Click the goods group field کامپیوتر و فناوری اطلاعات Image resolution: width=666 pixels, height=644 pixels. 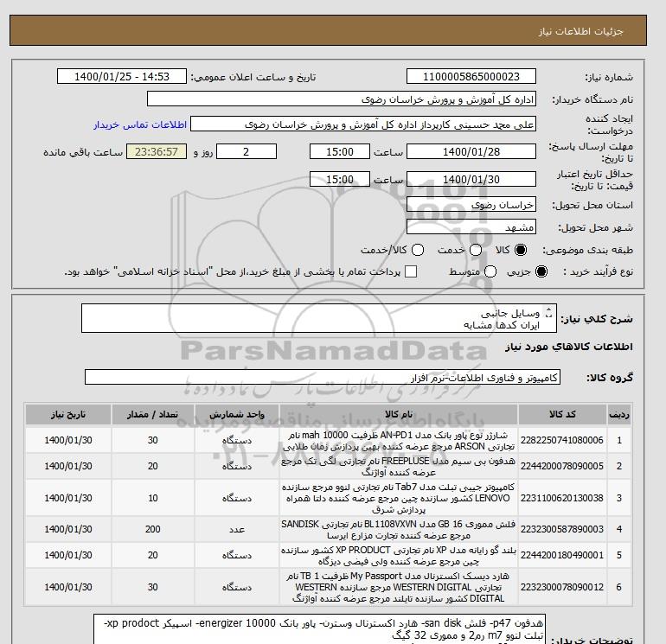pos(323,377)
